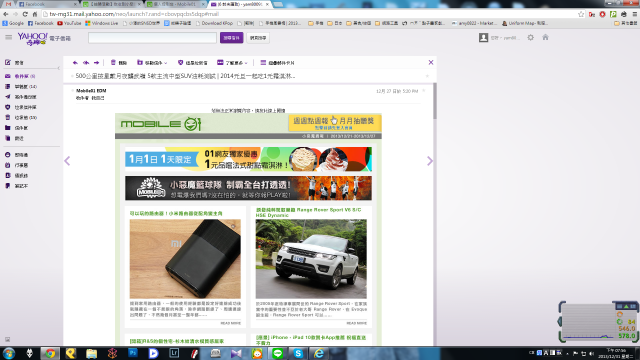Viewport: 640px width, 360px height.
Task: Open the Windows Live bookmark
Action: pos(101,23)
